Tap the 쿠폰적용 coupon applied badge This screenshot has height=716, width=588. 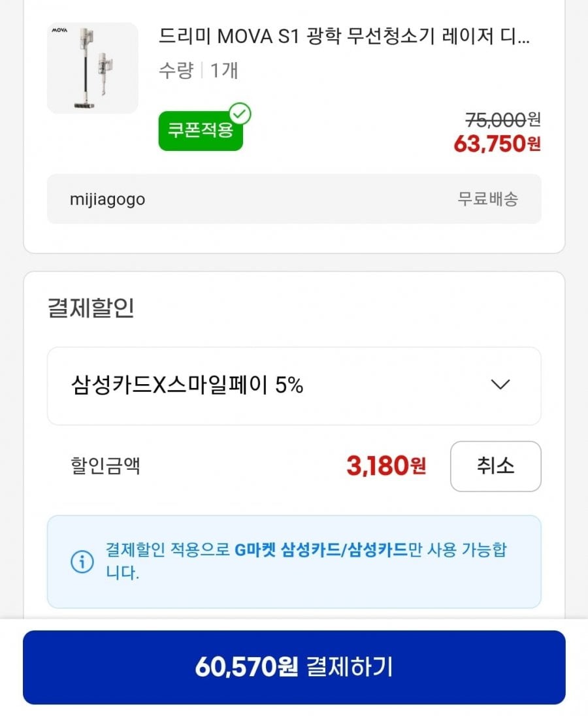pyautogui.click(x=200, y=131)
